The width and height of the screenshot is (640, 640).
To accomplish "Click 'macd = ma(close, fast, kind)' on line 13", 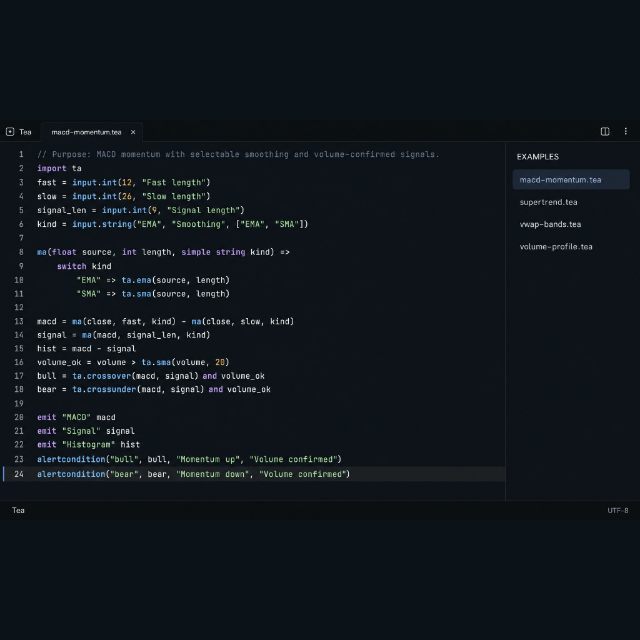I will coord(107,321).
